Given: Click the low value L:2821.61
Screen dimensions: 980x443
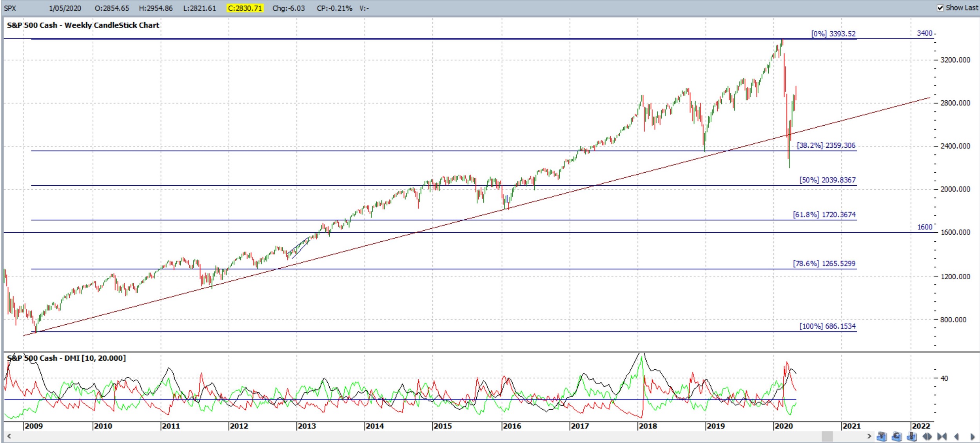Looking at the screenshot, I should [x=200, y=8].
